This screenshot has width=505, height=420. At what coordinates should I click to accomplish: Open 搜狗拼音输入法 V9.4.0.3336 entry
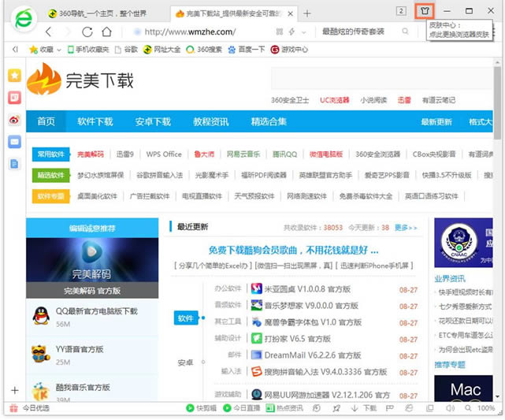click(x=325, y=372)
